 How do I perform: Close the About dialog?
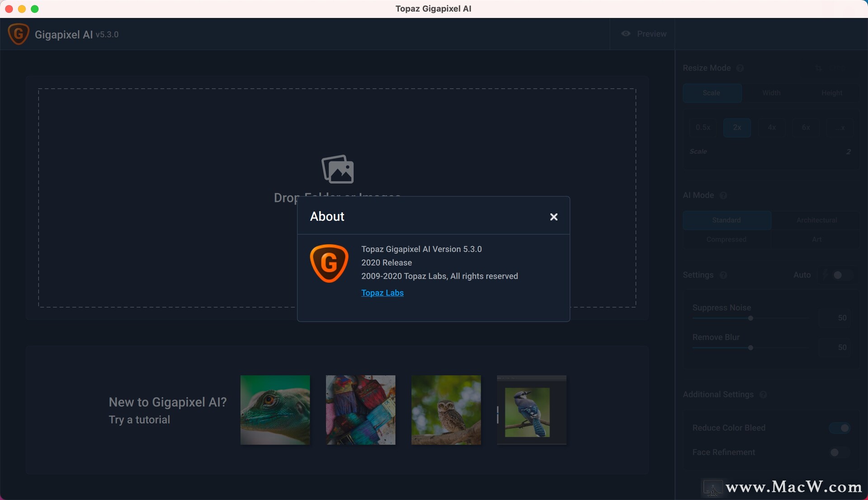point(554,217)
